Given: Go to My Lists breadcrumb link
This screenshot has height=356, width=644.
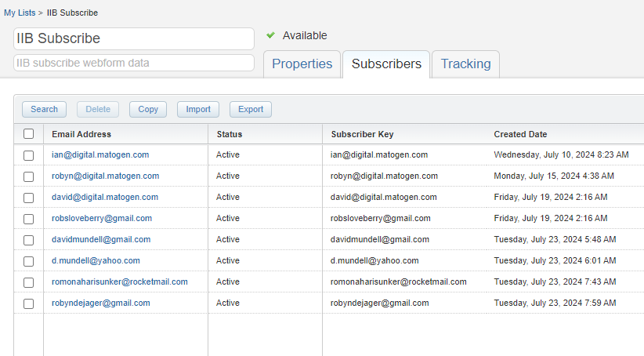Looking at the screenshot, I should coord(20,13).
